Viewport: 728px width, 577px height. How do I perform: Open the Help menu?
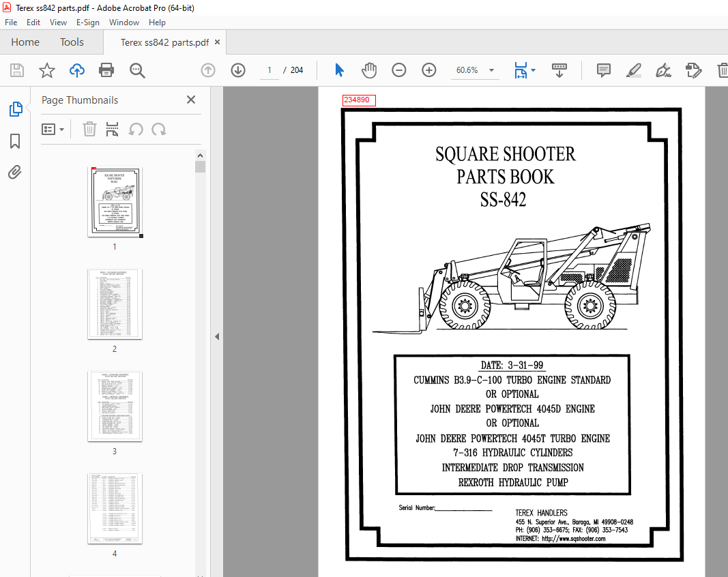(157, 23)
